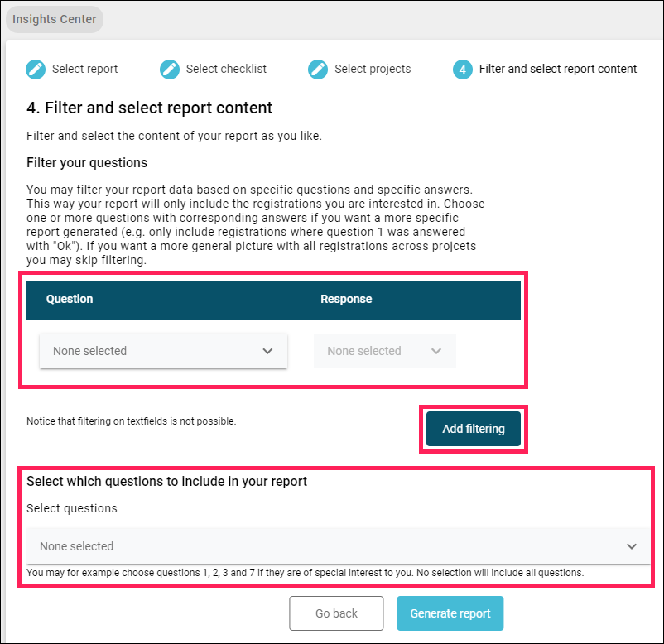The width and height of the screenshot is (664, 644).
Task: Expand the Select questions dropdown field
Action: point(339,546)
